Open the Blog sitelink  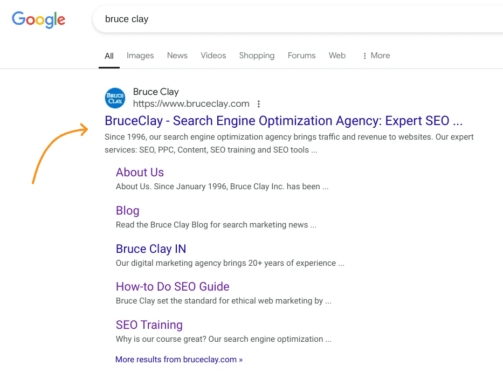[128, 211]
